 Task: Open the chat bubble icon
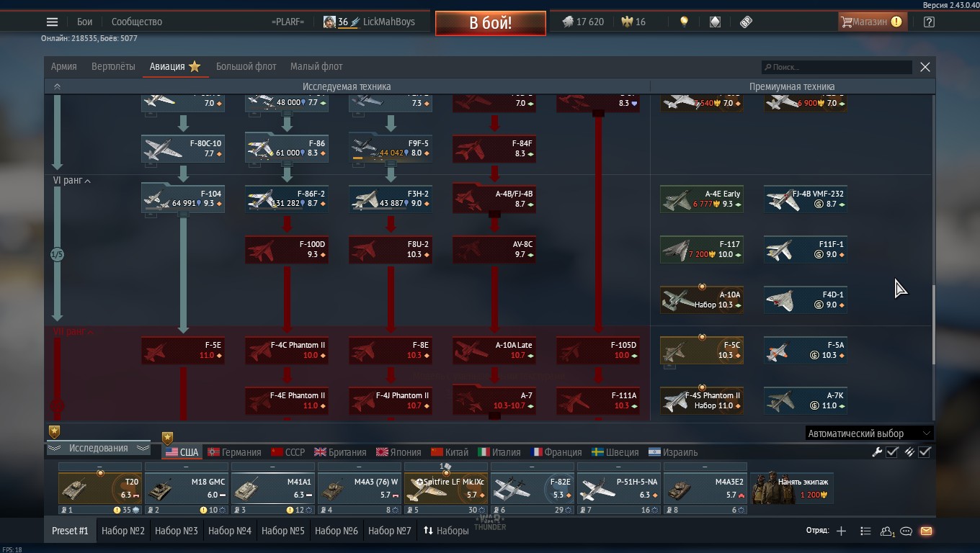(906, 531)
